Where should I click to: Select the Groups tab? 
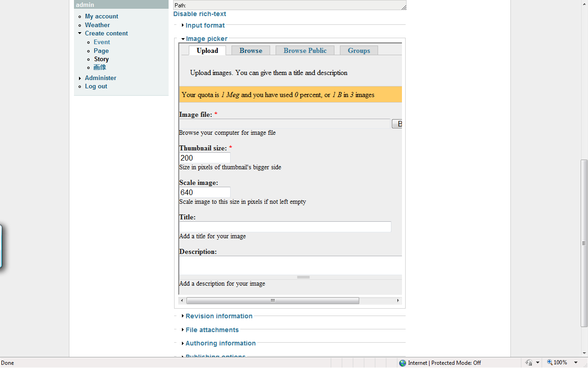tap(359, 50)
